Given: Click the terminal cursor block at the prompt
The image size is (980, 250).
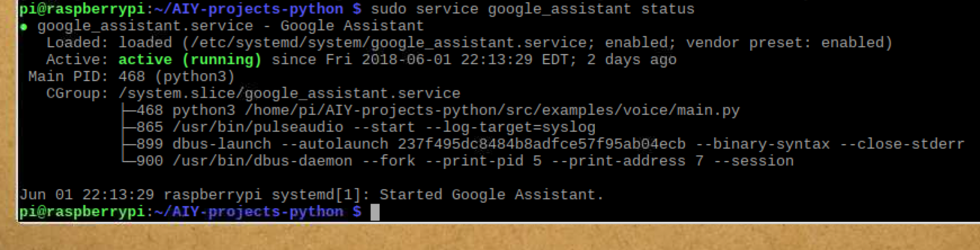Looking at the screenshot, I should pos(375,212).
